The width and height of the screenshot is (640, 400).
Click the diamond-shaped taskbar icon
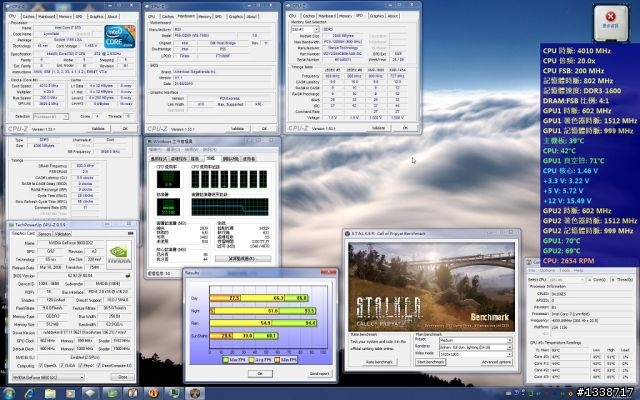pyautogui.click(x=90, y=394)
